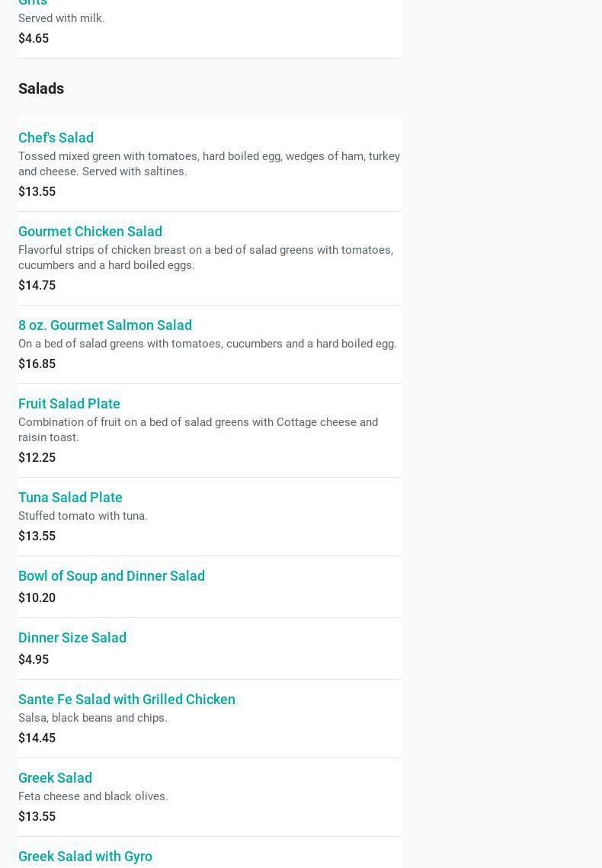Viewport: 602px width, 868px height.
Task: Click the $14.75 Gourmet Chicken Salad price
Action: (x=37, y=285)
